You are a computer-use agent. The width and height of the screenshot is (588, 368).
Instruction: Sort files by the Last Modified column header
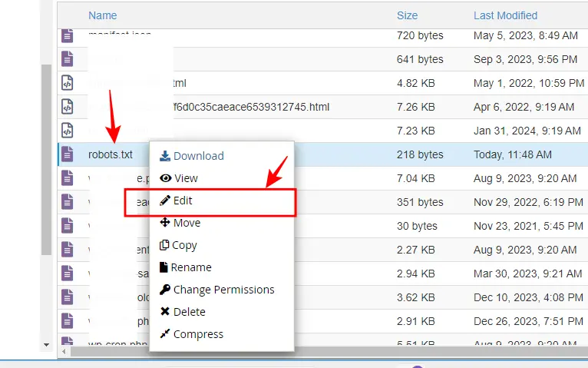(506, 15)
